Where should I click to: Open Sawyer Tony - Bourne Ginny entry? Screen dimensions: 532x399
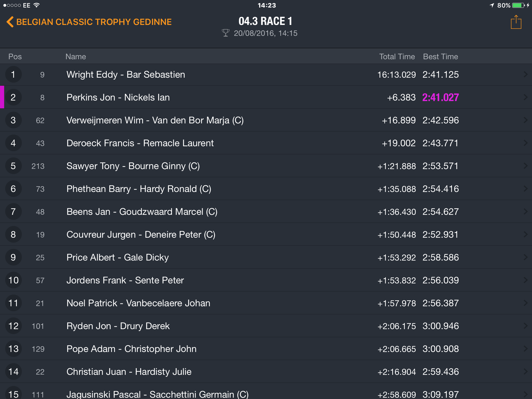click(266, 166)
